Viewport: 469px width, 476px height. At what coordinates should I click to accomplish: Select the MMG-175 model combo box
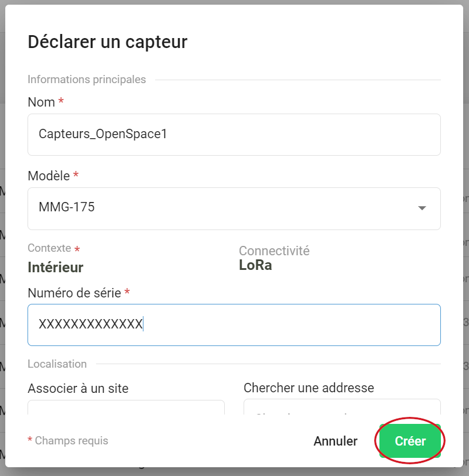tap(222, 208)
